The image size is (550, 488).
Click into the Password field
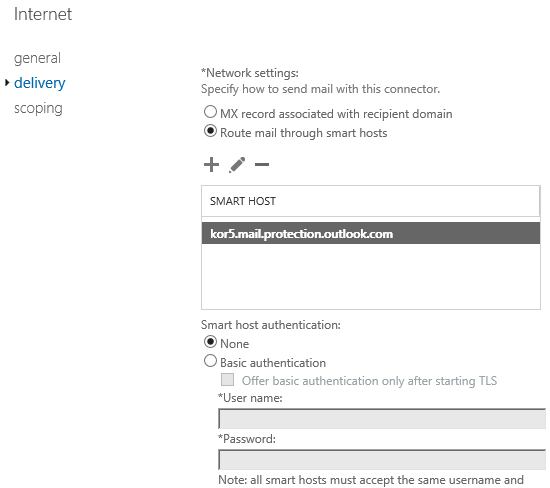click(382, 460)
